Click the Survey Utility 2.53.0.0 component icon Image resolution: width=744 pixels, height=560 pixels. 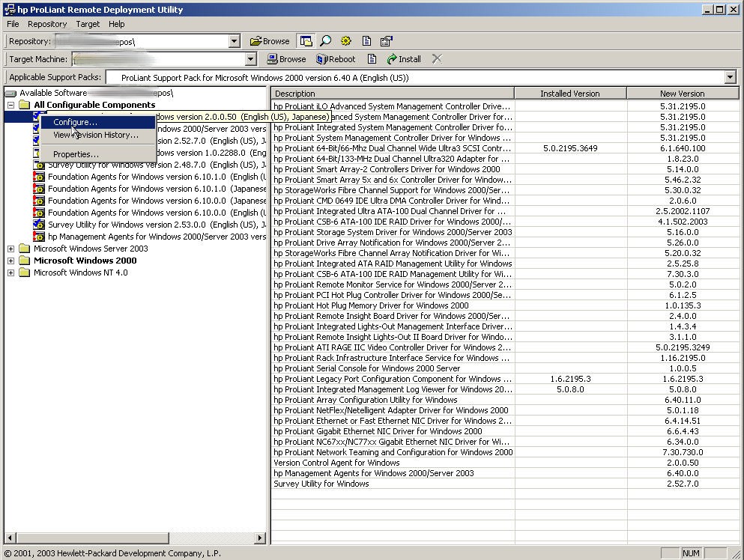point(39,225)
